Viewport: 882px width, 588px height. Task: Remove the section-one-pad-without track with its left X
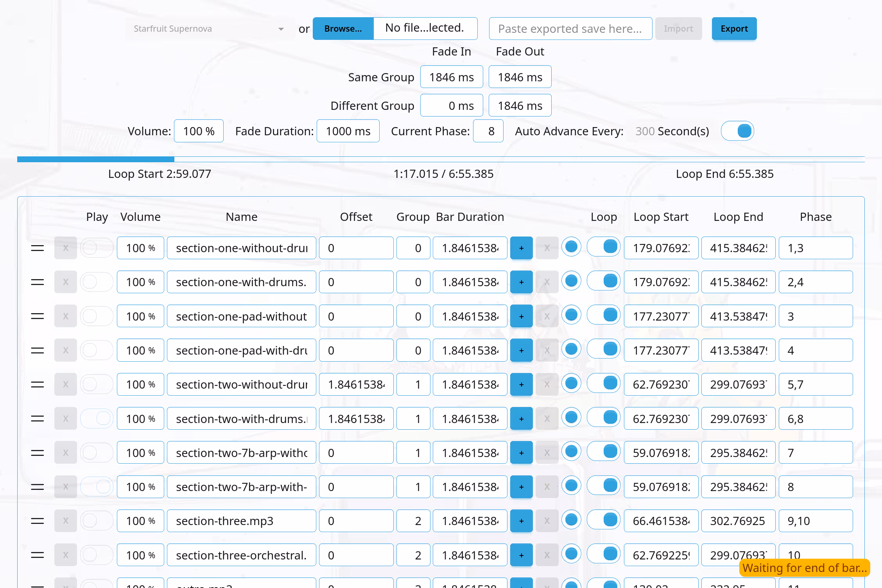pyautogui.click(x=66, y=316)
